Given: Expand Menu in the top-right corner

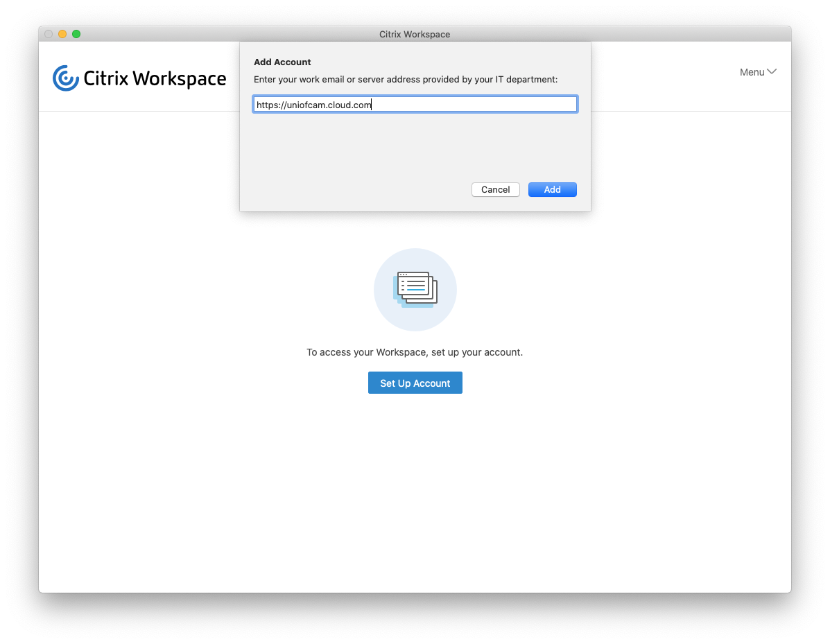Looking at the screenshot, I should [758, 71].
